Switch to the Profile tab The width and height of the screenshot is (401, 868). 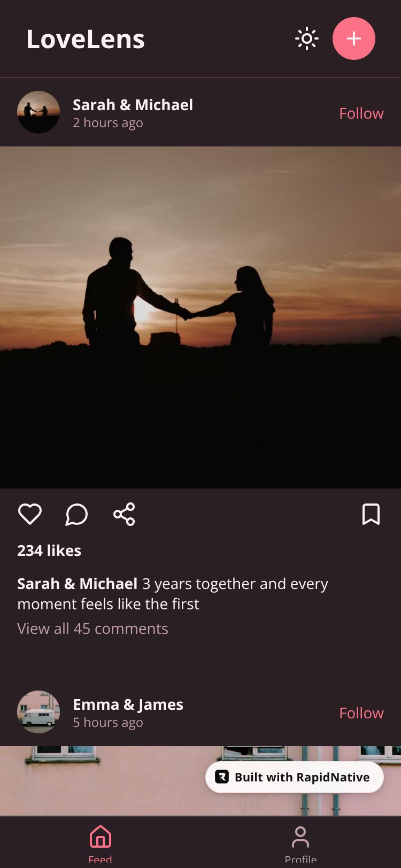click(300, 844)
